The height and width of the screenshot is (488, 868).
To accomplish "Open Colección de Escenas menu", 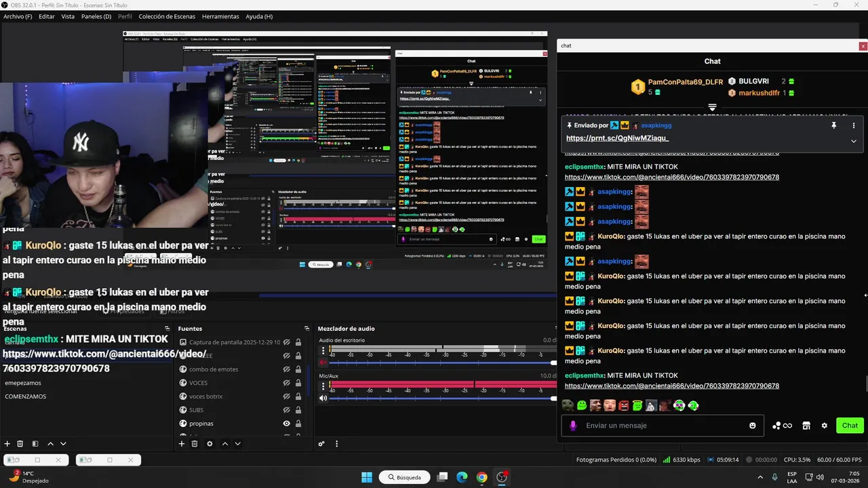I will tap(166, 16).
